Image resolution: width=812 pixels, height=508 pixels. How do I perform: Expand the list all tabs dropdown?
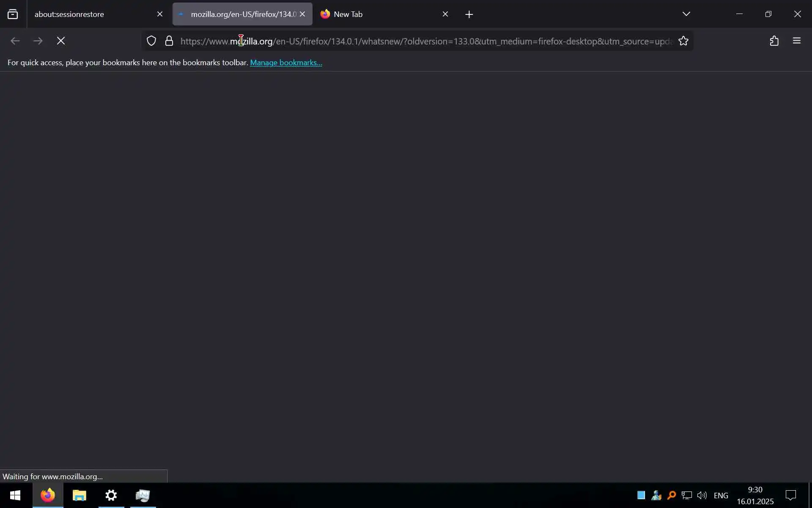tap(686, 14)
